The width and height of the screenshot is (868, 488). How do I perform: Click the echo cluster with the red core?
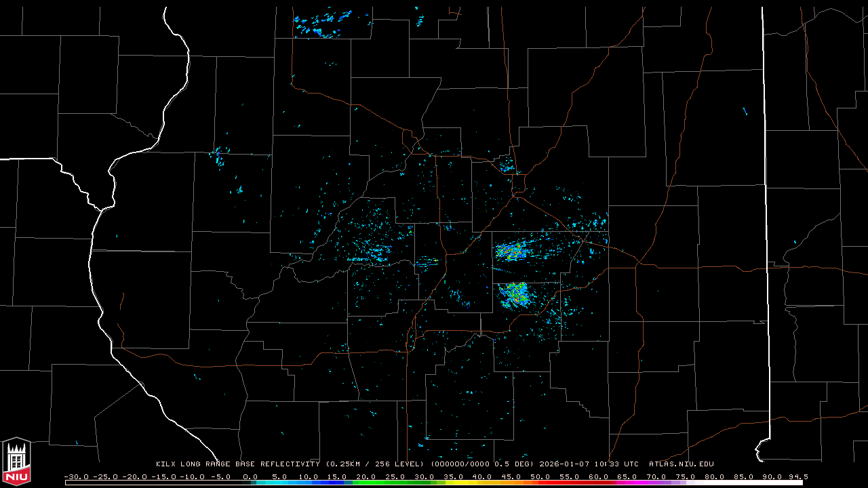tap(512, 252)
